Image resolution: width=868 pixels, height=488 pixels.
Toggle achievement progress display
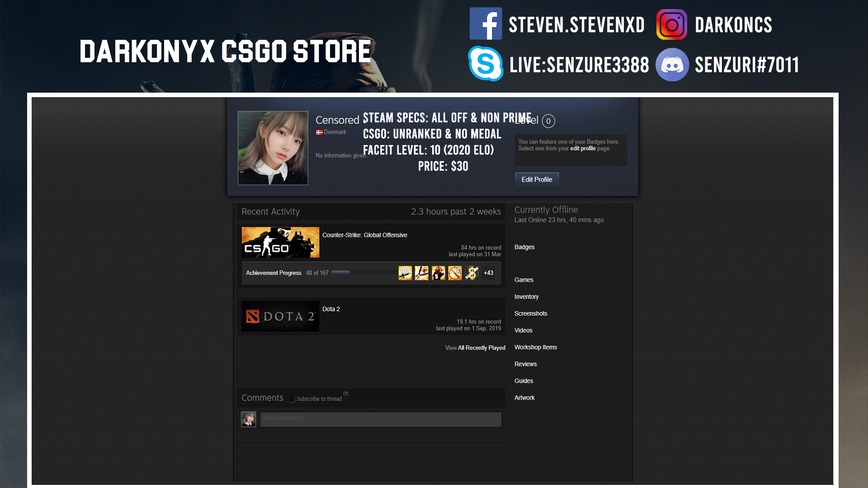pos(274,273)
